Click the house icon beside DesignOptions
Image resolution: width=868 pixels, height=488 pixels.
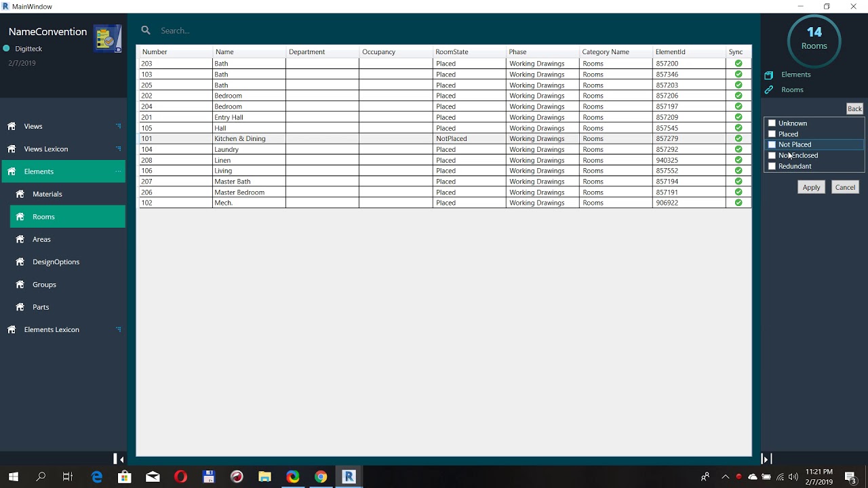[20, 262]
